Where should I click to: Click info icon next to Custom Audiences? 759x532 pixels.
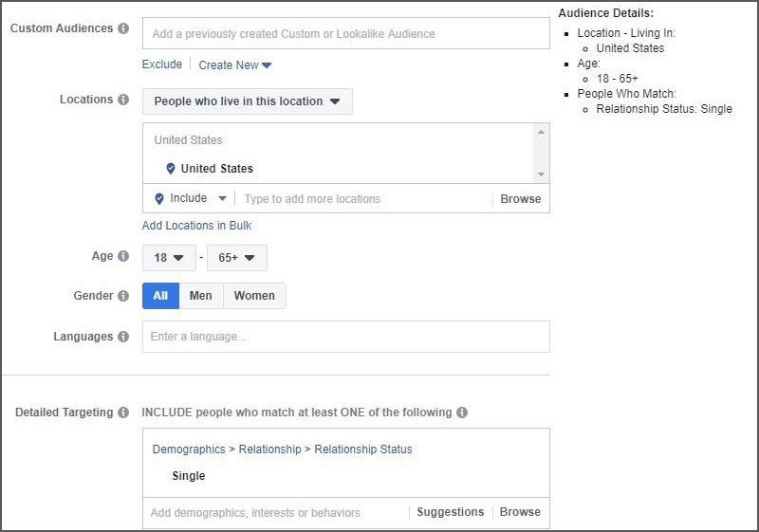click(x=123, y=28)
